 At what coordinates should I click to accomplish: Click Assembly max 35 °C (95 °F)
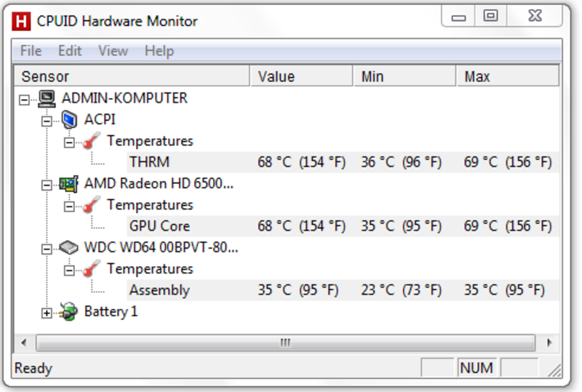504,290
